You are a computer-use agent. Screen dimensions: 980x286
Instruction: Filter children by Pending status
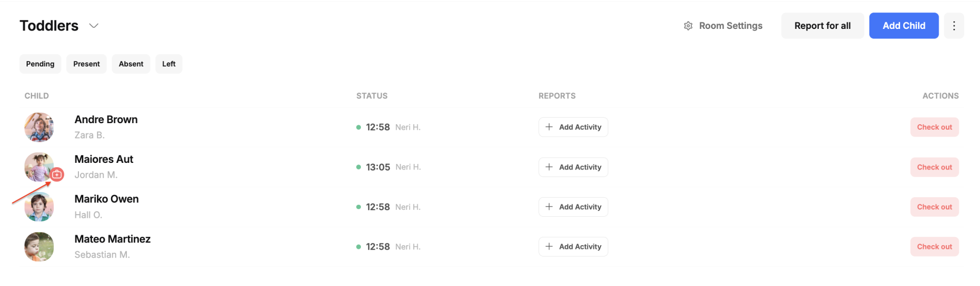pos(40,64)
